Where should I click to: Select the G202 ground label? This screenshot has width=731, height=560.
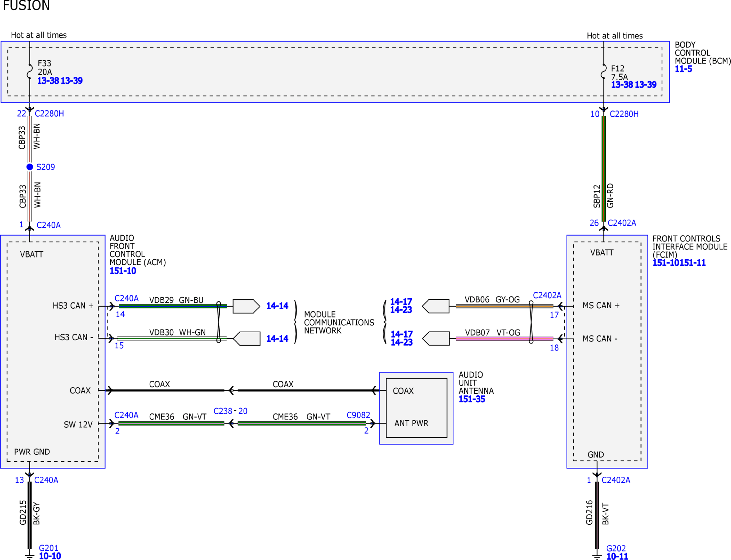pos(616,548)
